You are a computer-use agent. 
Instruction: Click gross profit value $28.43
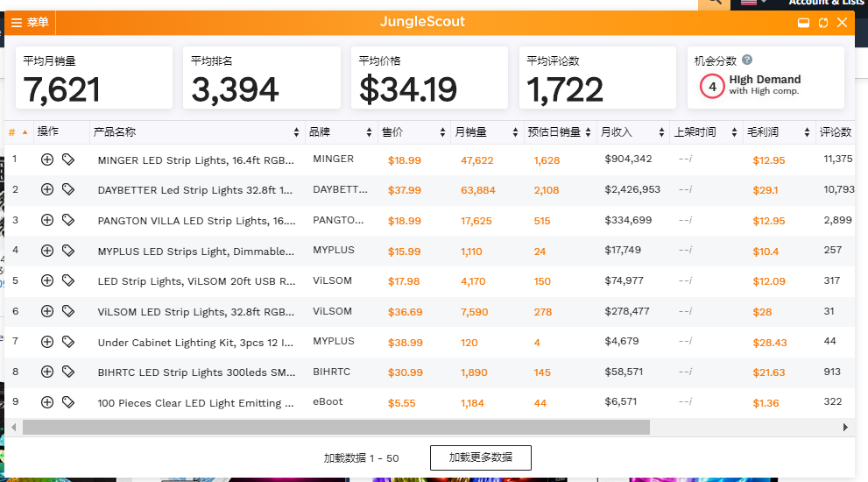[x=770, y=343]
